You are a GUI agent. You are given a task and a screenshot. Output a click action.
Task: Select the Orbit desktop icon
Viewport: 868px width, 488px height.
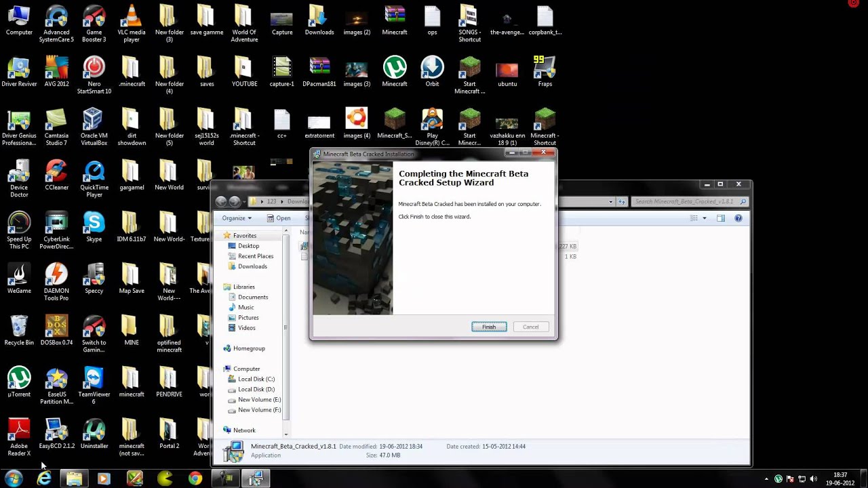[x=432, y=72]
